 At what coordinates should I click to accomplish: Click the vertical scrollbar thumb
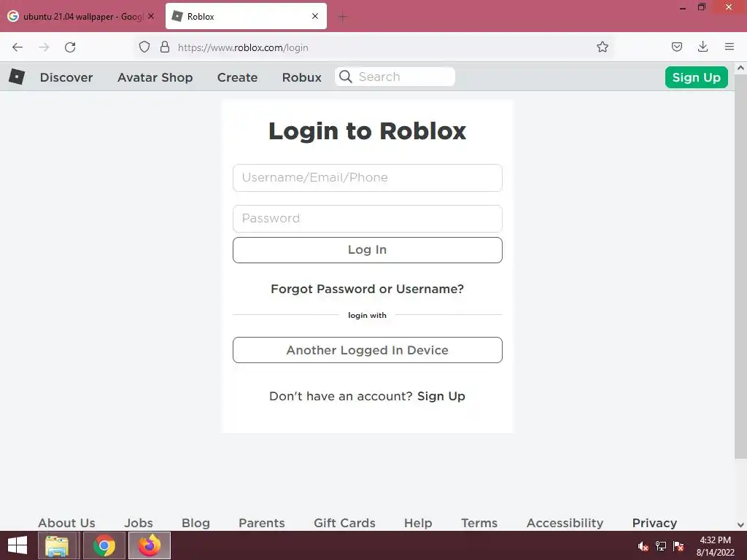(x=740, y=266)
